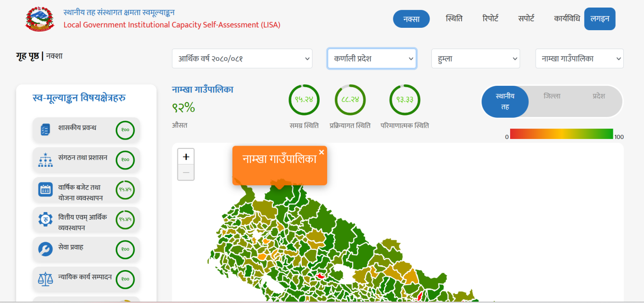
Task: Click समग्र स्थिति progress ring ९५.२४
Action: pyautogui.click(x=304, y=100)
